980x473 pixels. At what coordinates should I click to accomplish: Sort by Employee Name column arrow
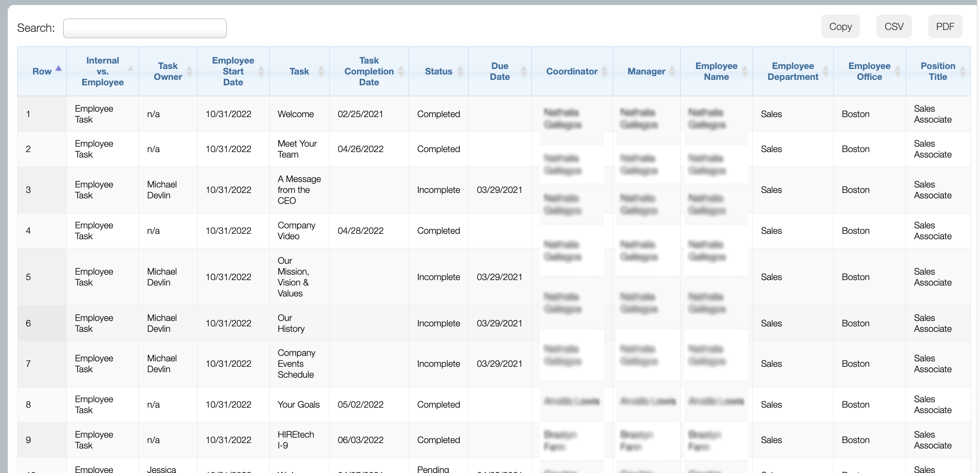pos(745,71)
